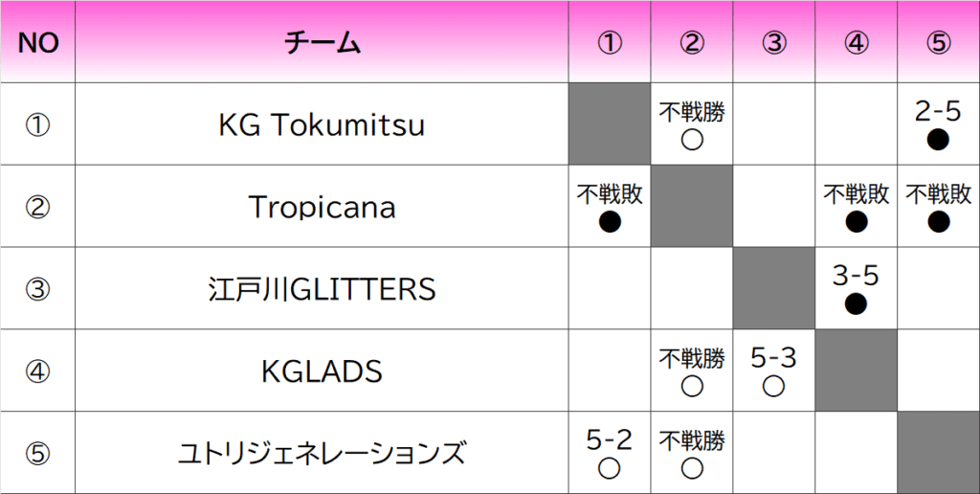Select the KGLADS team cell
This screenshot has width=980, height=494.
(322, 371)
